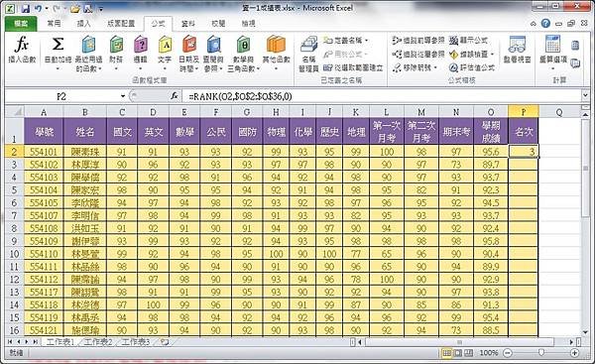Click the column O header
Image resolution: width=595 pixels, height=364 pixels.
pyautogui.click(x=491, y=112)
